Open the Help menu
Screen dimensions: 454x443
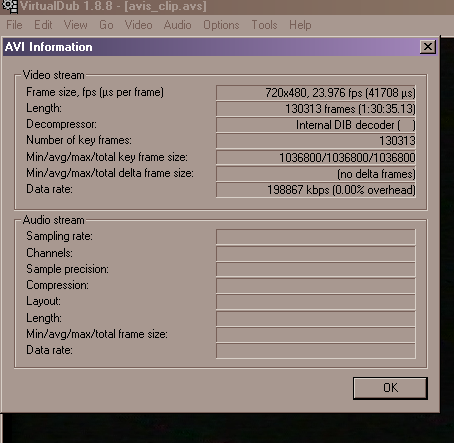300,25
